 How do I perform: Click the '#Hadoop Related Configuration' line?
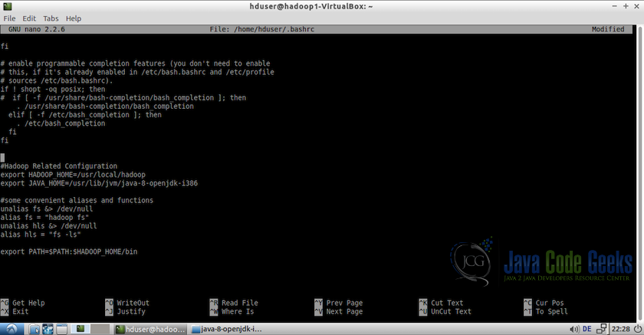pyautogui.click(x=59, y=166)
